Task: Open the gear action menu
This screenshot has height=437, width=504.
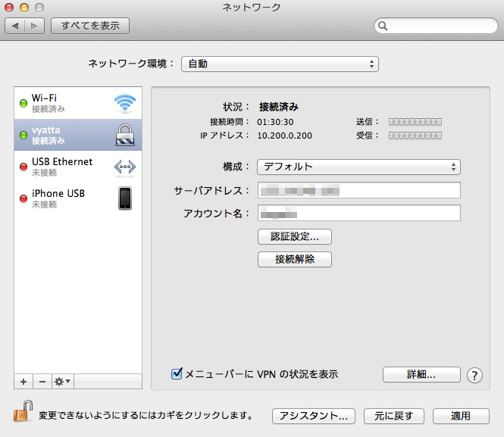Action: click(63, 382)
